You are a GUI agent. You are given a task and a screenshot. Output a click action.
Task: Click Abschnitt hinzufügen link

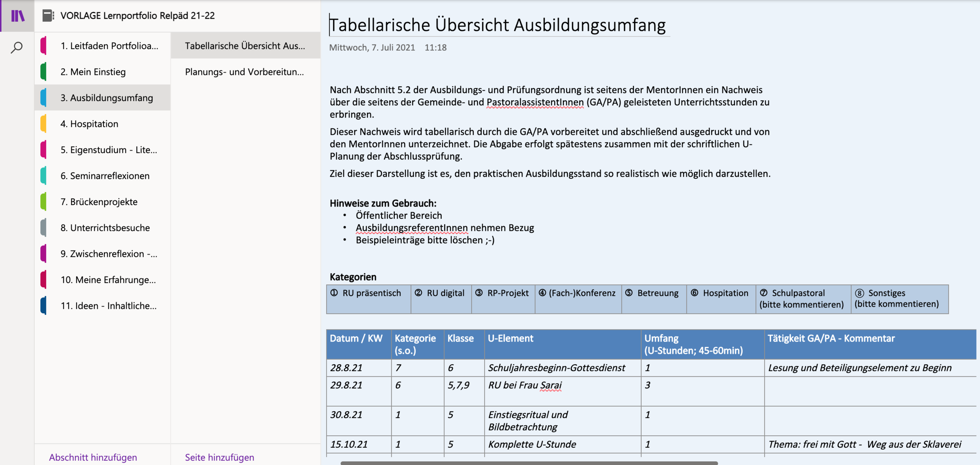point(93,457)
